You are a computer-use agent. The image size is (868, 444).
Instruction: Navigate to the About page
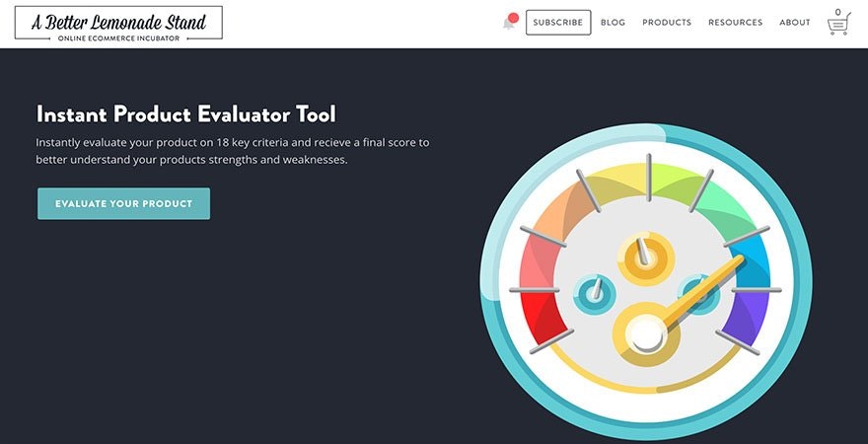click(x=794, y=23)
